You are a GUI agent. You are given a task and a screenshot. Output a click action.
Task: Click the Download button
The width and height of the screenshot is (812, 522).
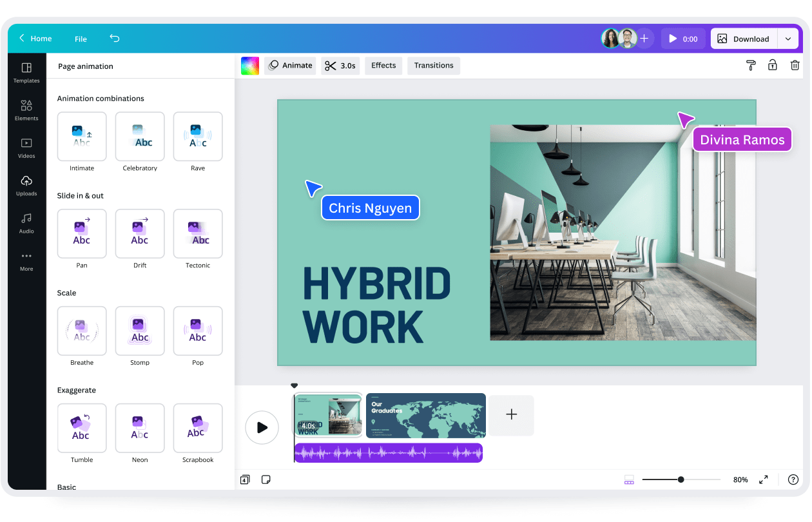744,39
